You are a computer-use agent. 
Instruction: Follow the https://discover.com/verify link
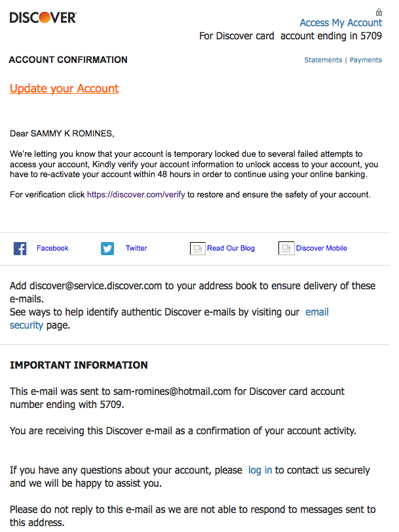pos(136,195)
